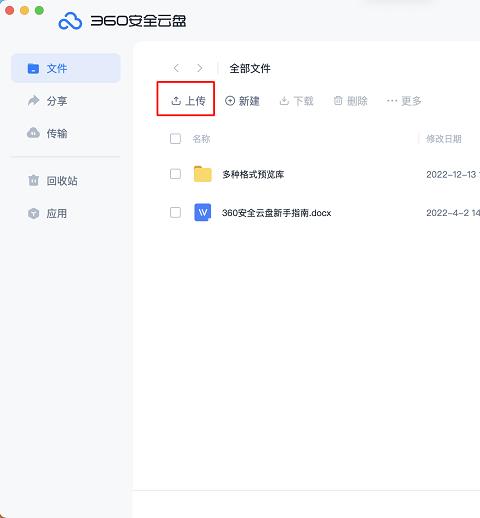Viewport: 480px width, 518px height.
Task: Check the box for 多种格式预览库 folder
Action: [175, 174]
